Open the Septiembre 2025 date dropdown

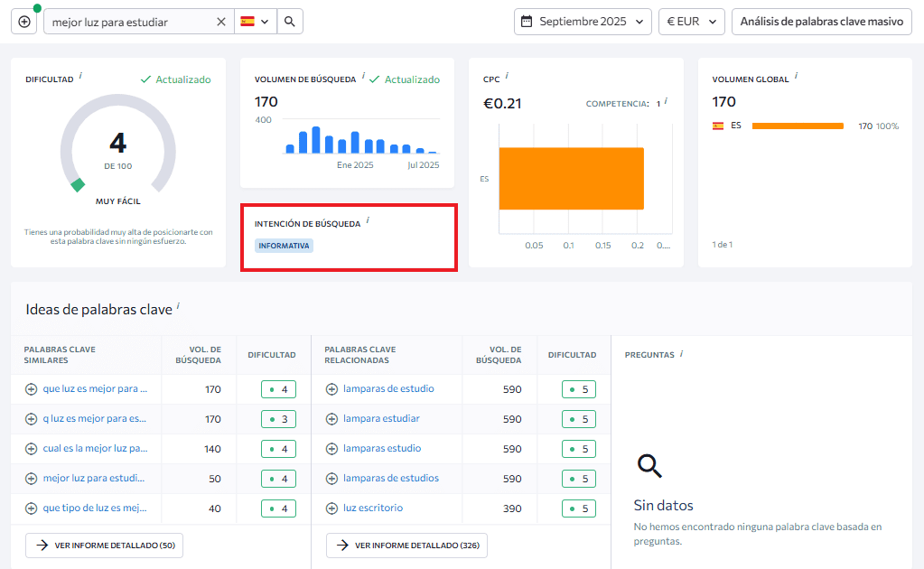tap(583, 22)
